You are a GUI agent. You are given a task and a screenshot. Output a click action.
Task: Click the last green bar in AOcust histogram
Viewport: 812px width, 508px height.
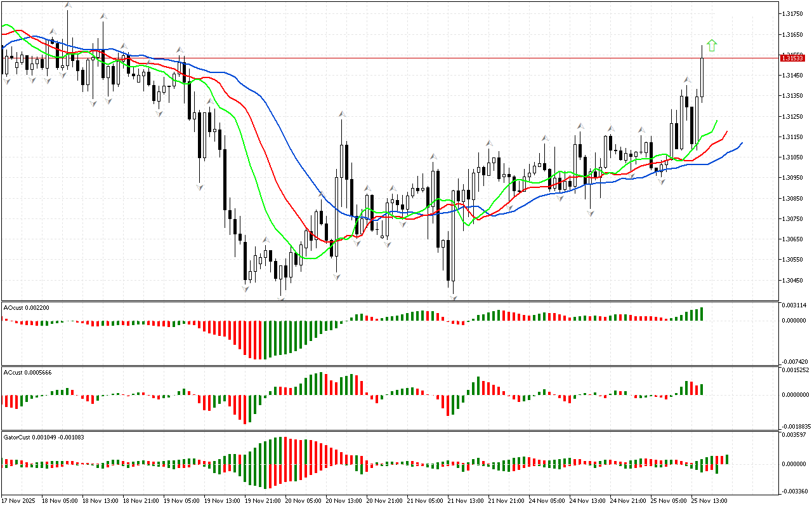pos(702,314)
